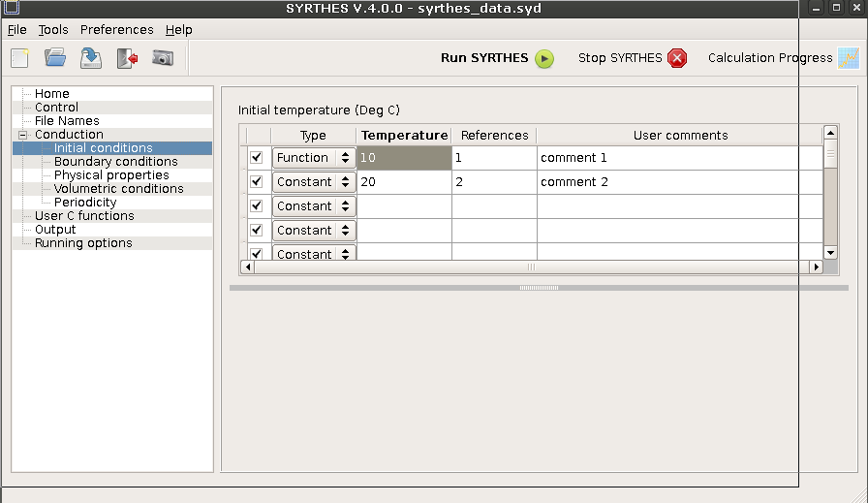Click the New file icon
The width and height of the screenshot is (868, 503).
[19, 58]
